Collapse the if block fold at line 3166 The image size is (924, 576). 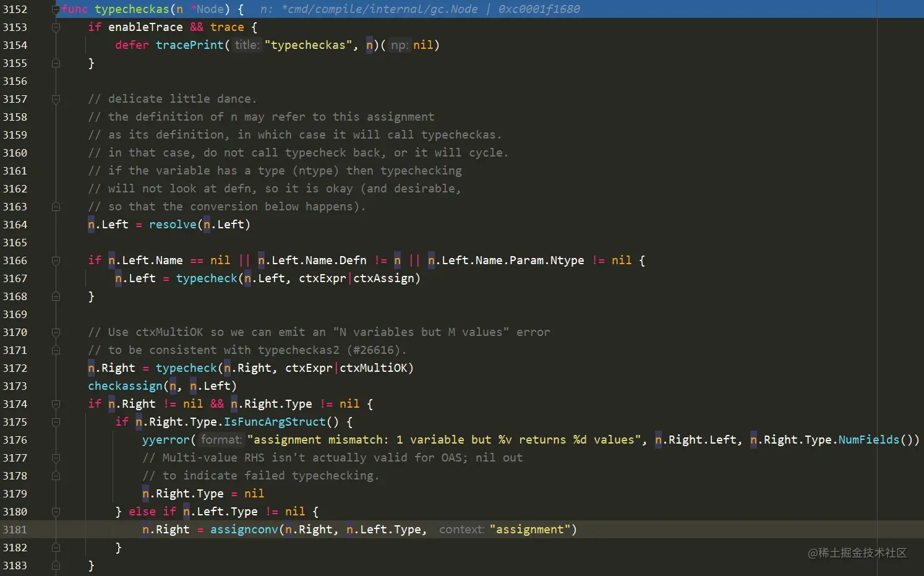click(x=56, y=260)
